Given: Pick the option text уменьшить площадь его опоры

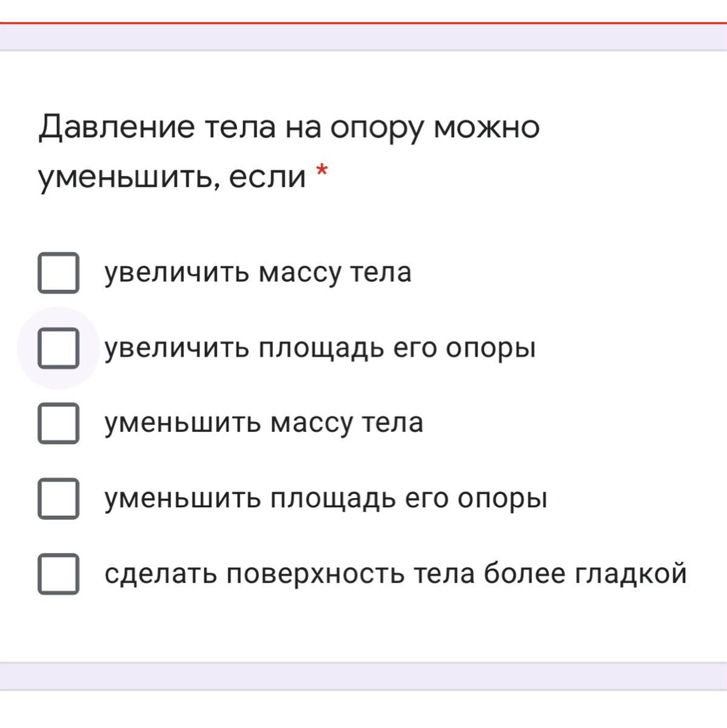Looking at the screenshot, I should tap(326, 499).
